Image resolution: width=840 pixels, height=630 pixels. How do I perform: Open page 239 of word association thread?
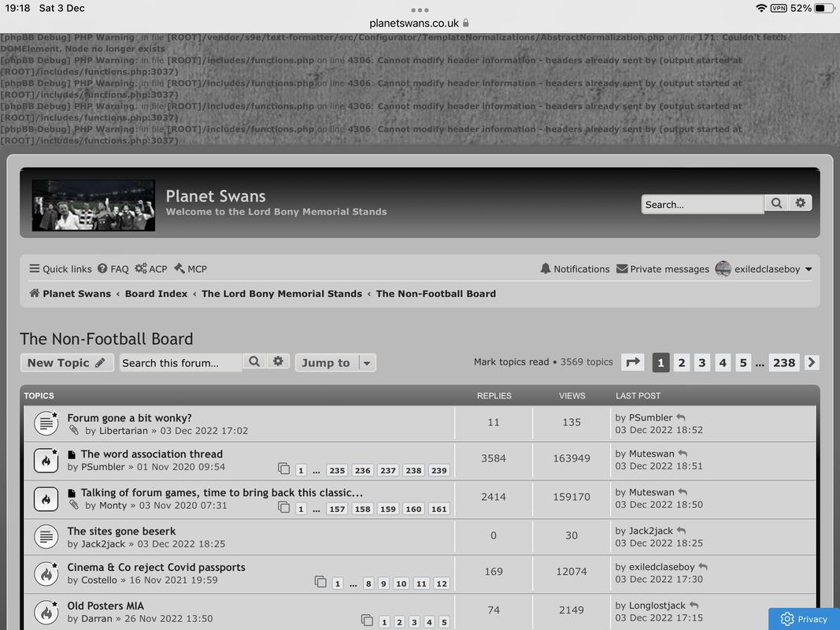(439, 470)
